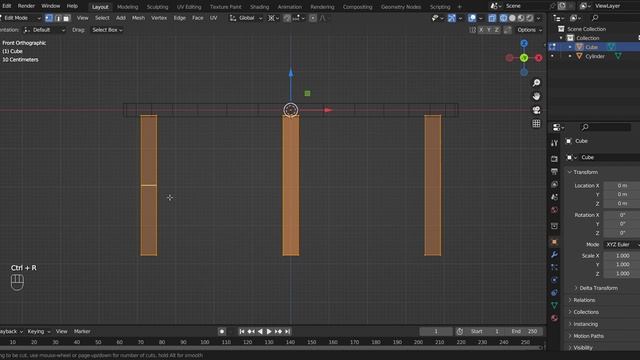Click the pan hand viewport icon

pyautogui.click(x=536, y=96)
